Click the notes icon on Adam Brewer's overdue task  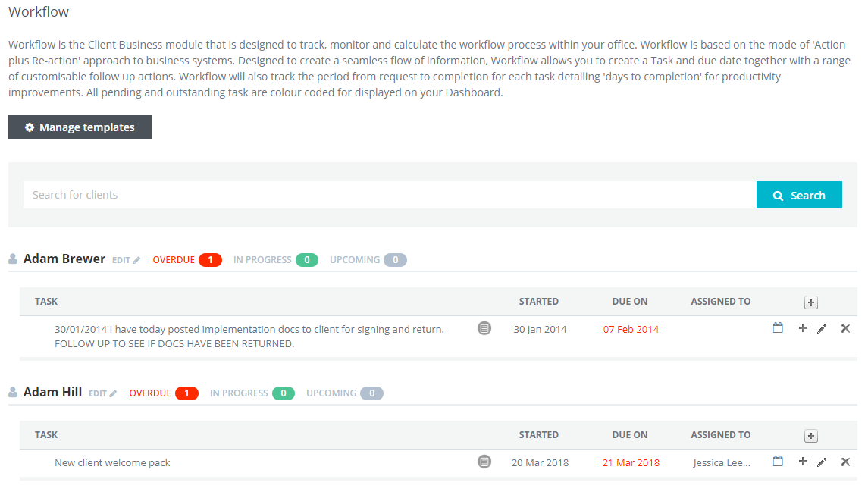pyautogui.click(x=484, y=328)
